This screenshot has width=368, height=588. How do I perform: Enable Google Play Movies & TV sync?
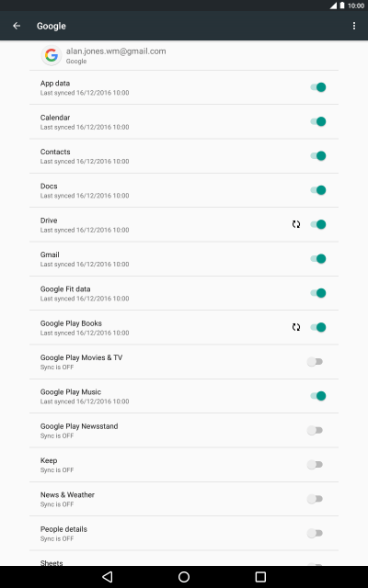tap(315, 362)
